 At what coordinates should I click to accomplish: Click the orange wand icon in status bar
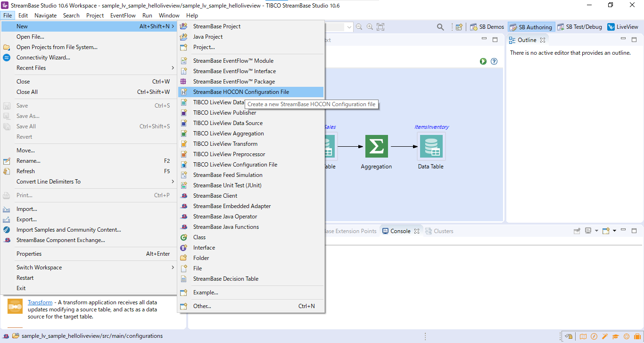click(605, 336)
